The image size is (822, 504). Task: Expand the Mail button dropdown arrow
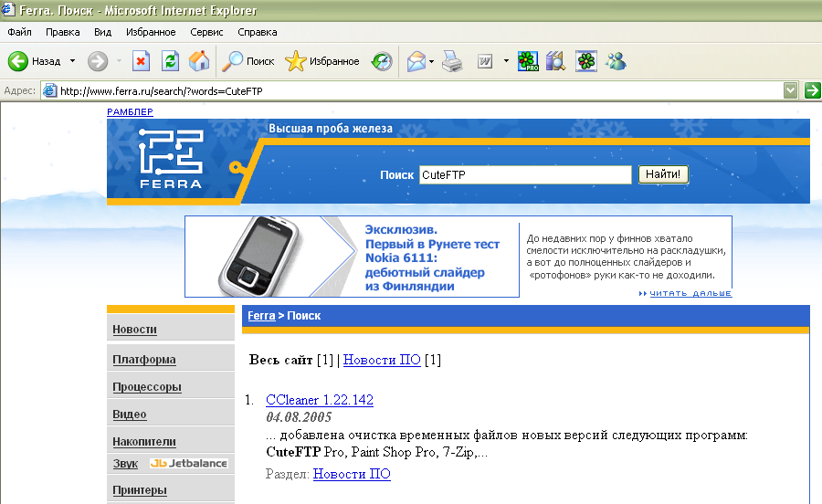[x=431, y=61]
